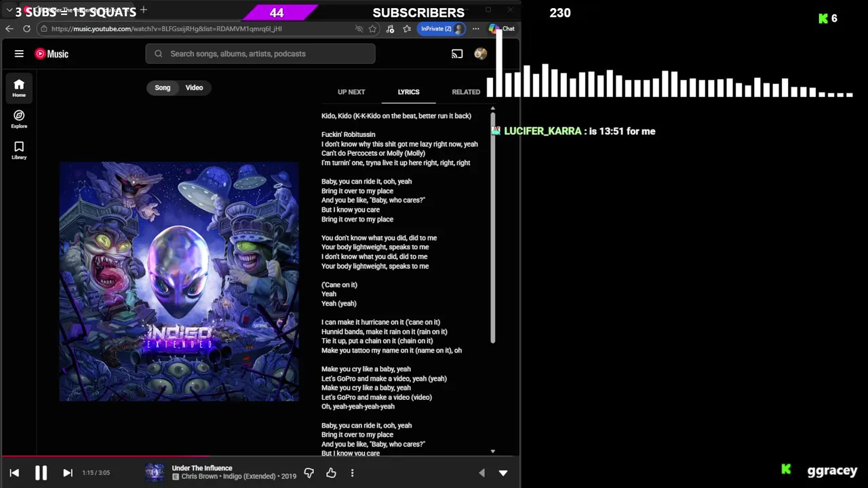This screenshot has height=488, width=868.
Task: Skip to the next track
Action: coord(68,473)
